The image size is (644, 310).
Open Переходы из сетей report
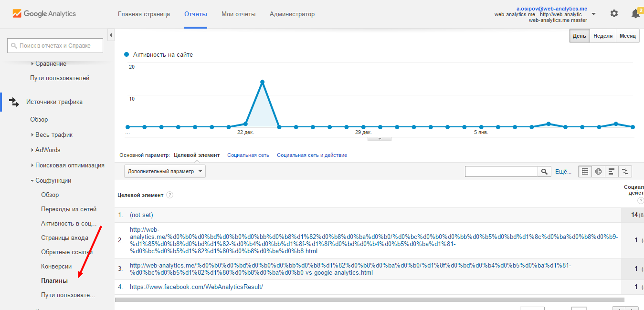pyautogui.click(x=69, y=209)
